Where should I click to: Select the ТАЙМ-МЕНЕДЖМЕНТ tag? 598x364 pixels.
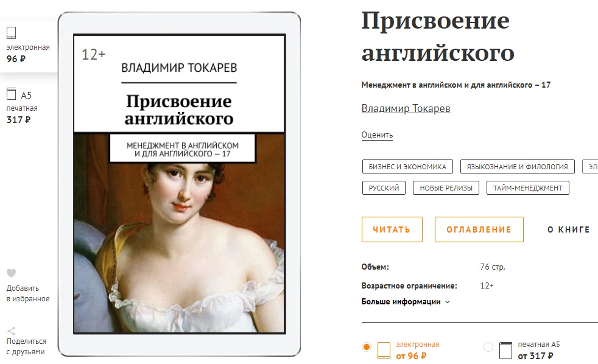[528, 188]
